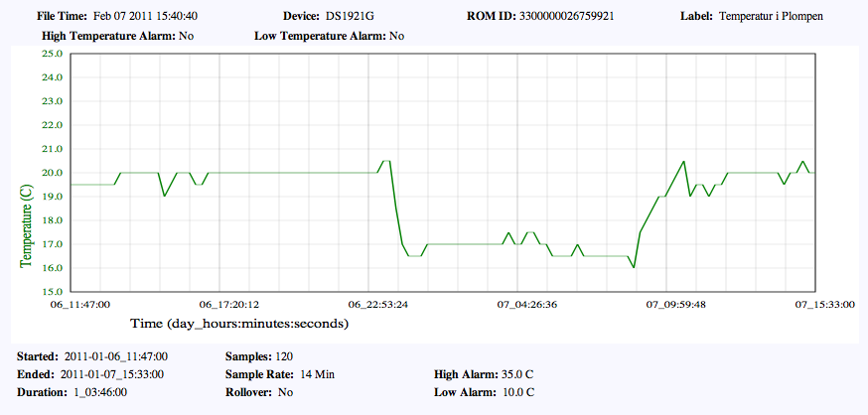Select the 06_22:53:24 x-axis time label
868x415 pixels.
(x=376, y=305)
